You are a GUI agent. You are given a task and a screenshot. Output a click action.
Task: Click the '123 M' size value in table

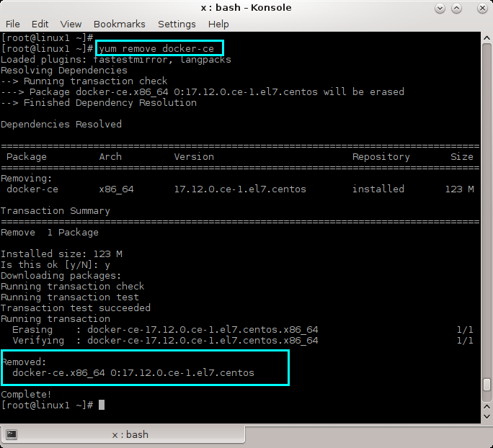pyautogui.click(x=459, y=189)
